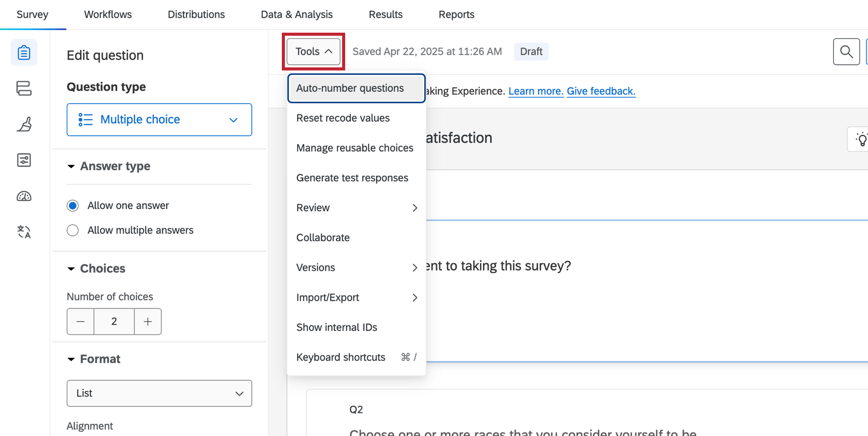Image resolution: width=868 pixels, height=436 pixels.
Task: Open the Look and feel paintbrush icon
Action: [24, 124]
